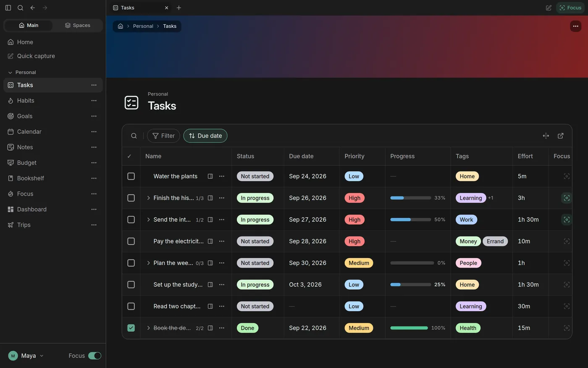Check the Set up the study... checkbox
This screenshot has width=588, height=368.
coord(131,285)
